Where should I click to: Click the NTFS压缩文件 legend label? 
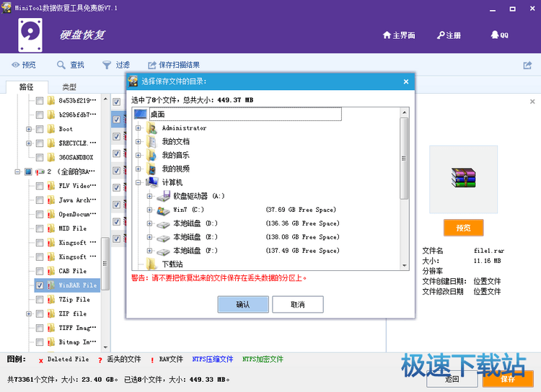point(213,360)
